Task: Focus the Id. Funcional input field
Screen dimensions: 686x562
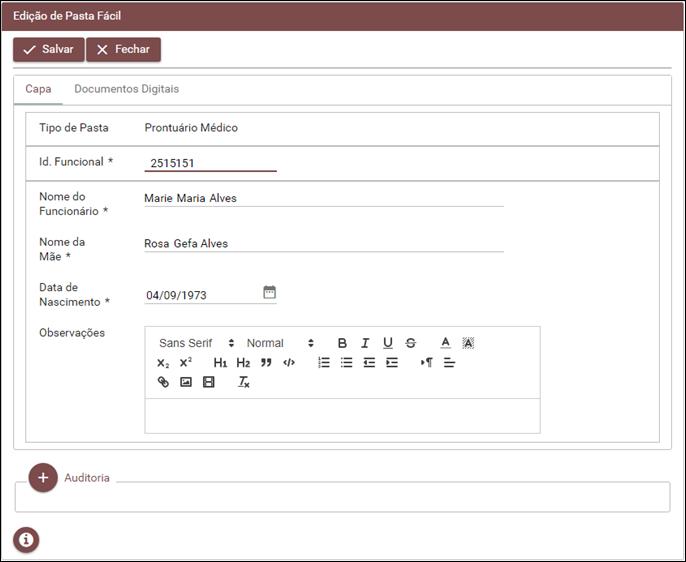Action: pyautogui.click(x=210, y=163)
